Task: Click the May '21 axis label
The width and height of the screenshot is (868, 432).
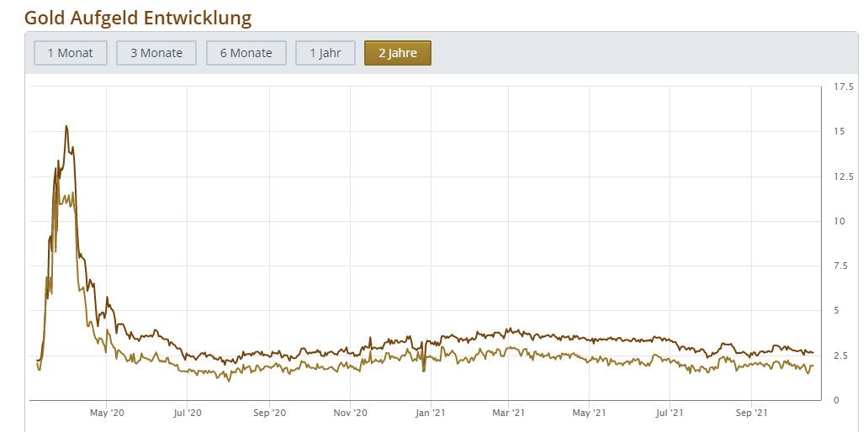Action: coord(589,413)
